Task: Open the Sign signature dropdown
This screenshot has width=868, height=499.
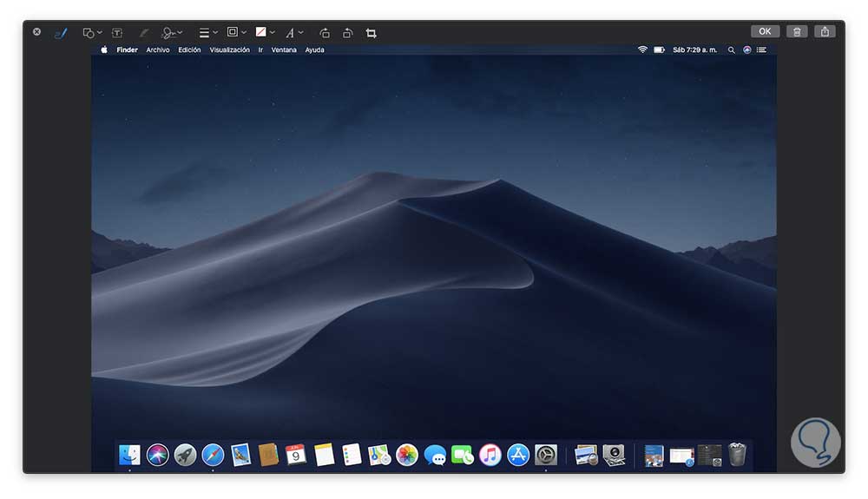Action: (172, 33)
